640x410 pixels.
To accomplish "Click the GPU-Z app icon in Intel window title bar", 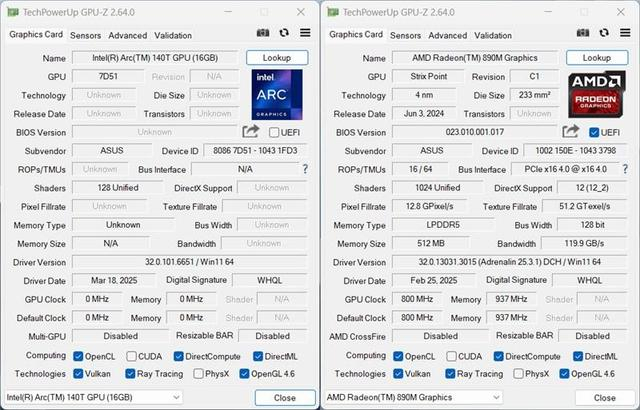I will (12, 12).
